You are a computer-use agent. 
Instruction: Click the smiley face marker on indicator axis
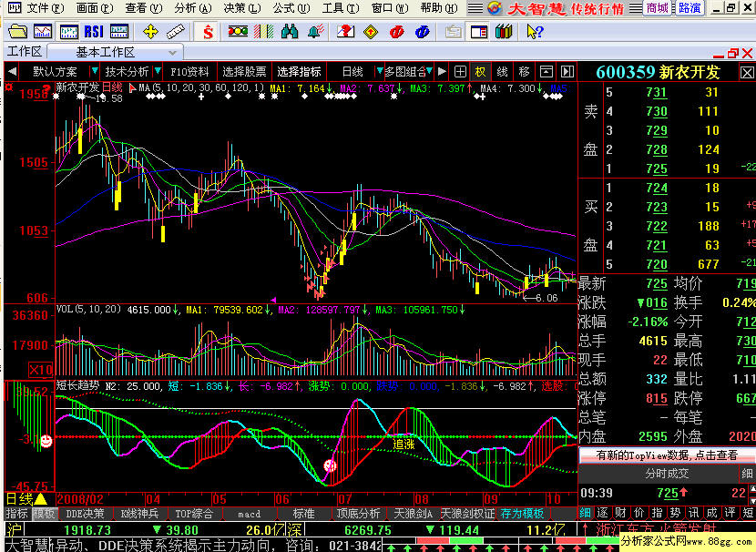coord(46,441)
